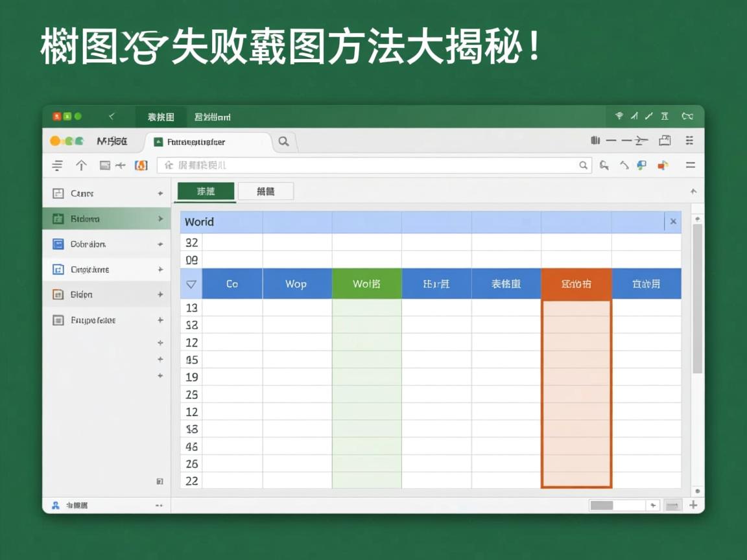This screenshot has width=747, height=560.
Task: Switch to the second tab in the table header
Action: [x=266, y=191]
